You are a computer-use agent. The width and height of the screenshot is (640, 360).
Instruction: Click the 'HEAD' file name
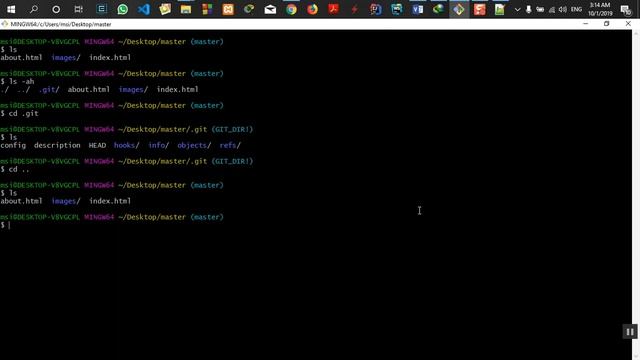click(97, 145)
